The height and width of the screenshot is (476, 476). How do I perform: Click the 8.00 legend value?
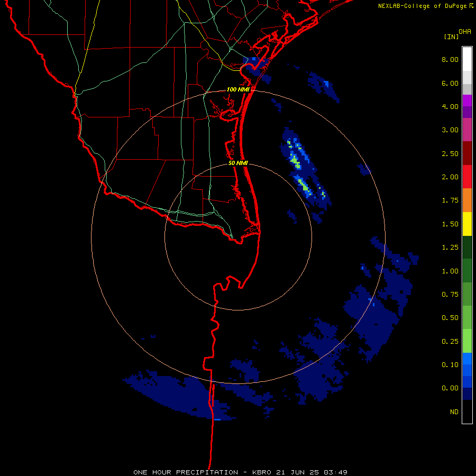(x=450, y=59)
